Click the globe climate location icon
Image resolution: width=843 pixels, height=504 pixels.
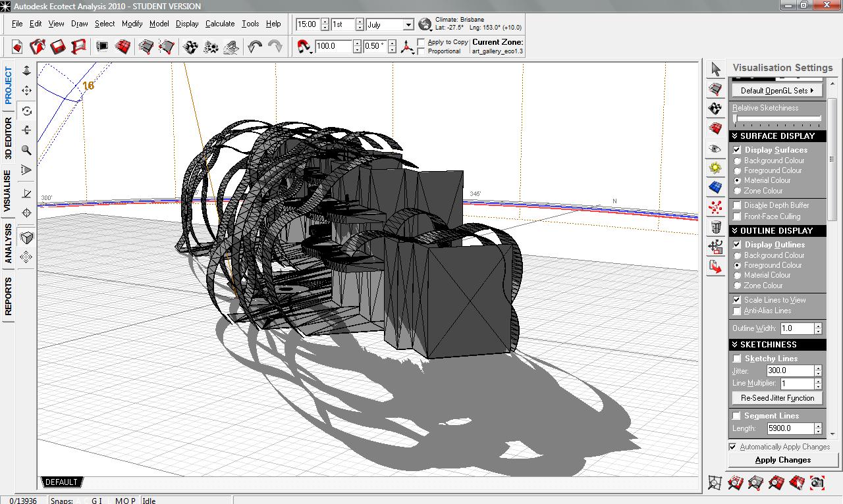pyautogui.click(x=425, y=24)
